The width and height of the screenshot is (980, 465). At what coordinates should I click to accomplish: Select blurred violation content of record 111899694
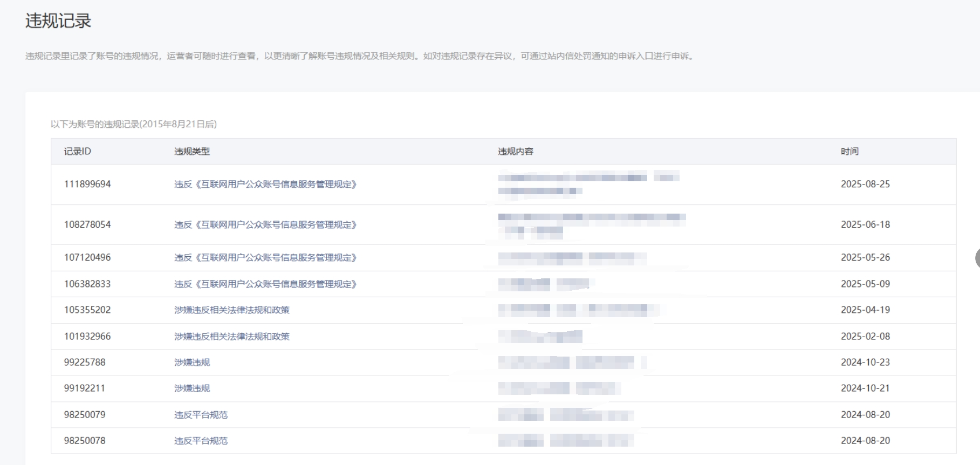[587, 183]
